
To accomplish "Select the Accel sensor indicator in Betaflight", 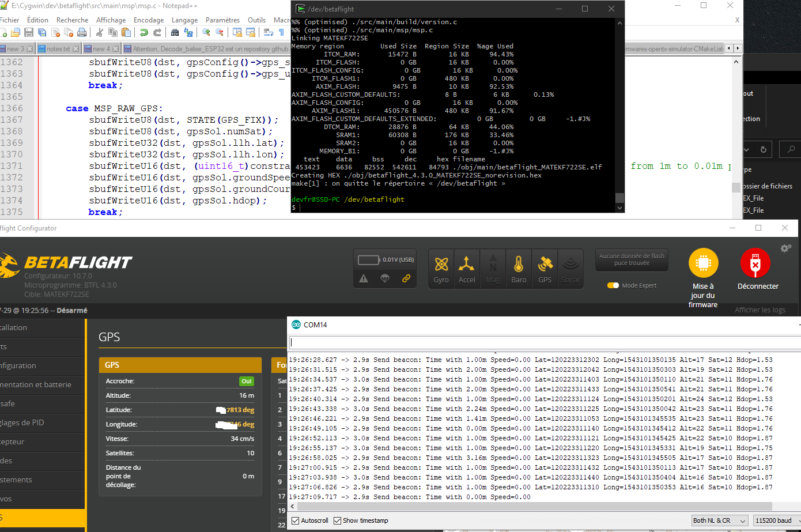I will point(467,268).
